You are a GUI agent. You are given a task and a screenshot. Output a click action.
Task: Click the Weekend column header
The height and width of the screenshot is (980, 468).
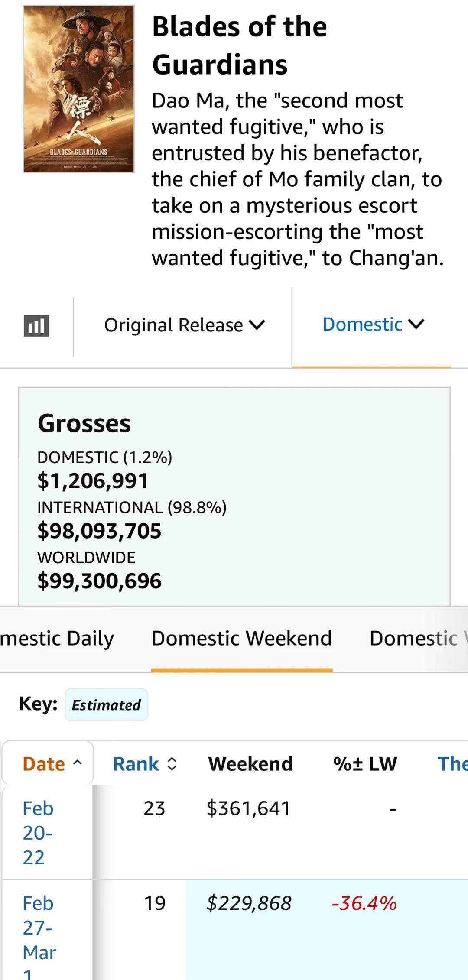click(x=250, y=764)
